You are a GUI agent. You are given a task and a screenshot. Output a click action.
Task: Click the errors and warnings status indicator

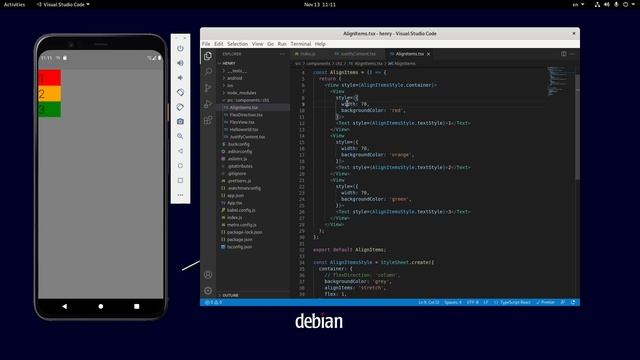[213, 302]
